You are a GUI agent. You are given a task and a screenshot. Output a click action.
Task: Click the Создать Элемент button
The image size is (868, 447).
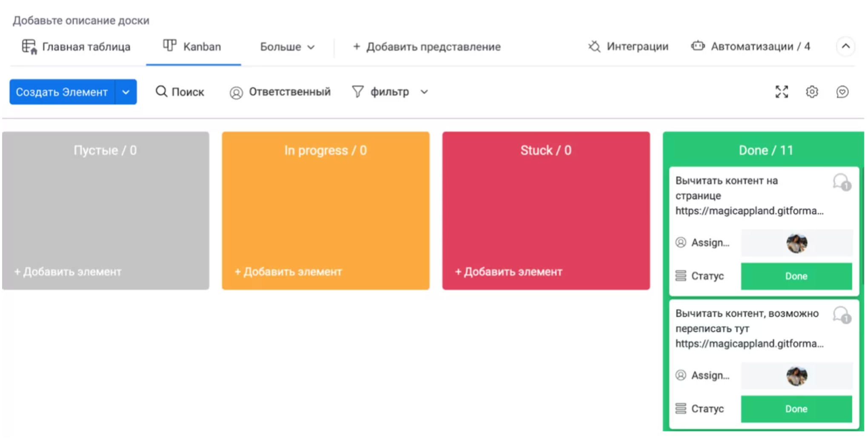(x=62, y=92)
